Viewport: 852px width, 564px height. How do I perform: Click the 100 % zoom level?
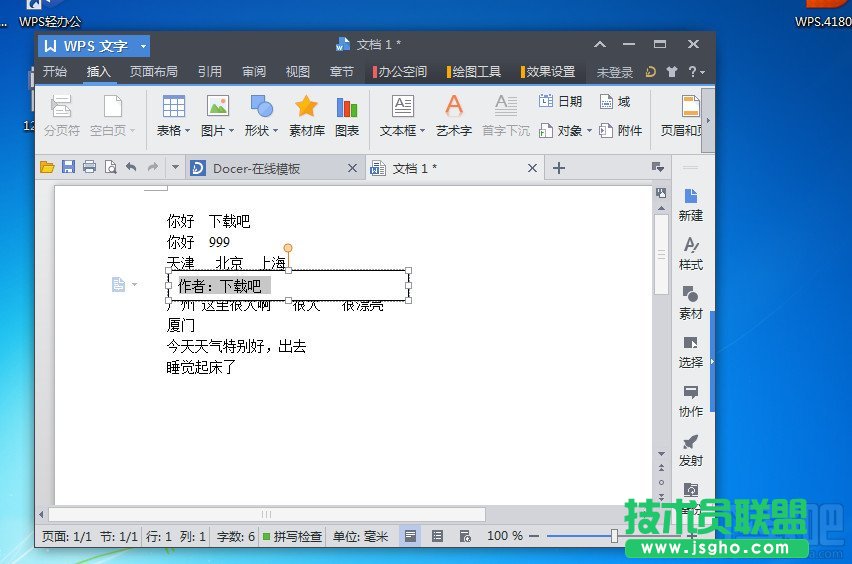pyautogui.click(x=505, y=536)
